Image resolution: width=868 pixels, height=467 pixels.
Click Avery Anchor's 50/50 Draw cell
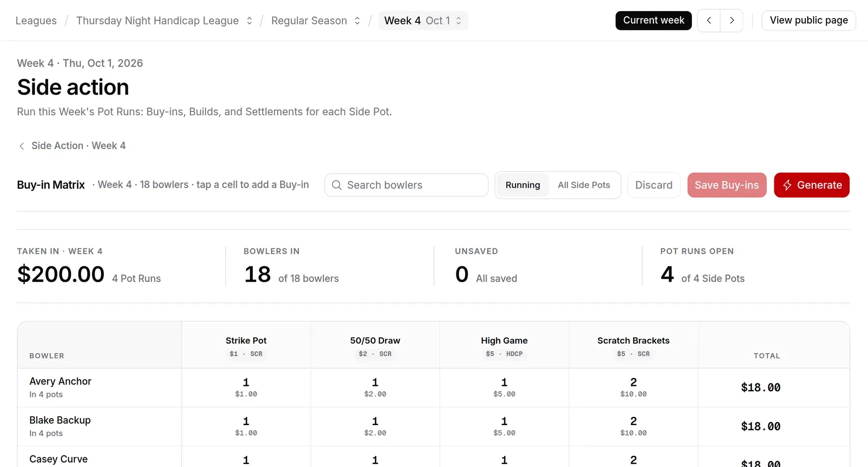375,388
